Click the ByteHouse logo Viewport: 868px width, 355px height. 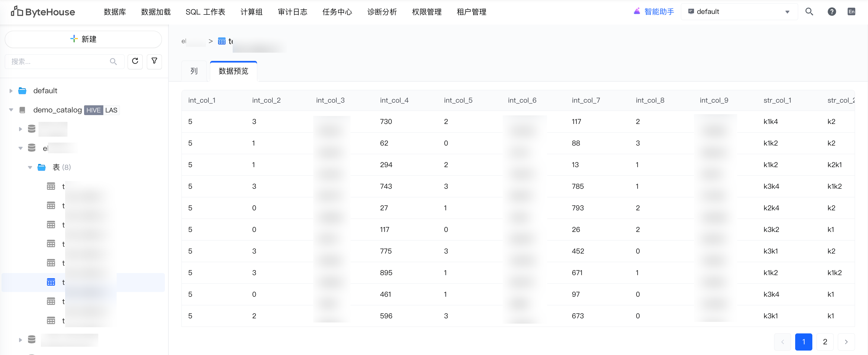(43, 12)
